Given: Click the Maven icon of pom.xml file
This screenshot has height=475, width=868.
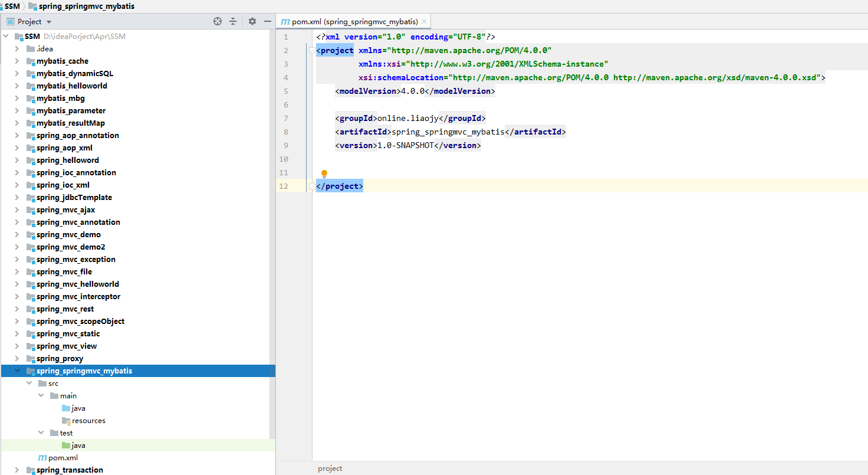Looking at the screenshot, I should coord(42,458).
